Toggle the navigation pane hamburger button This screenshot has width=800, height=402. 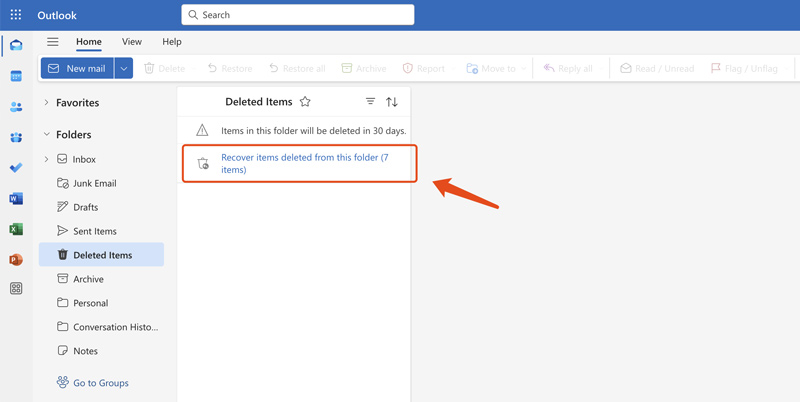tap(53, 42)
